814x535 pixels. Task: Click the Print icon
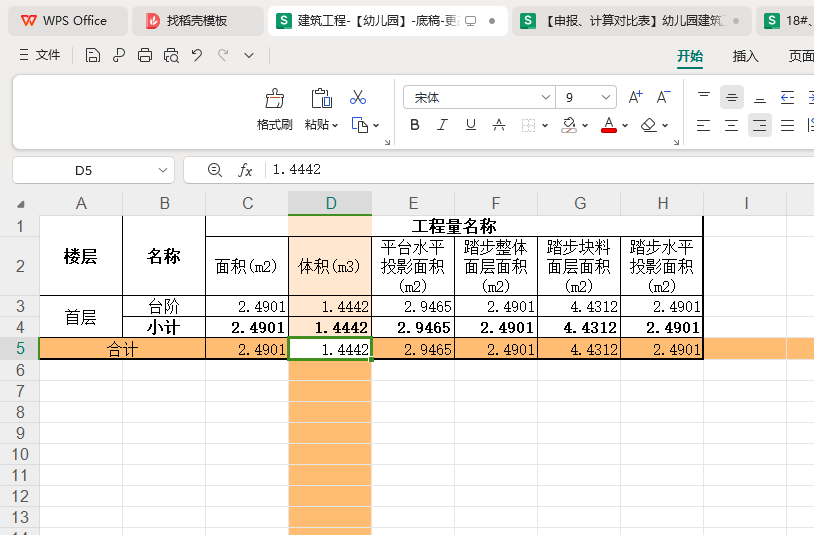[x=145, y=55]
